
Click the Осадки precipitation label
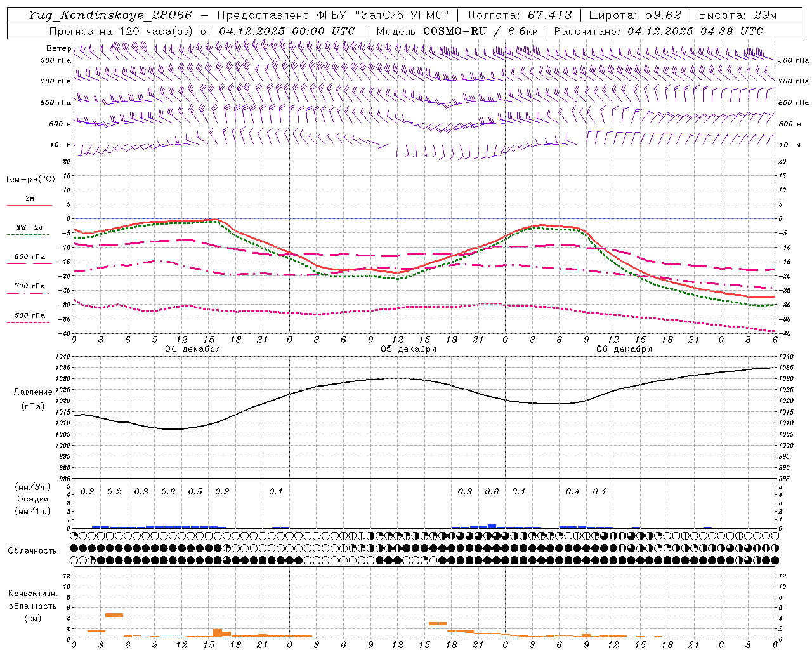(x=33, y=499)
